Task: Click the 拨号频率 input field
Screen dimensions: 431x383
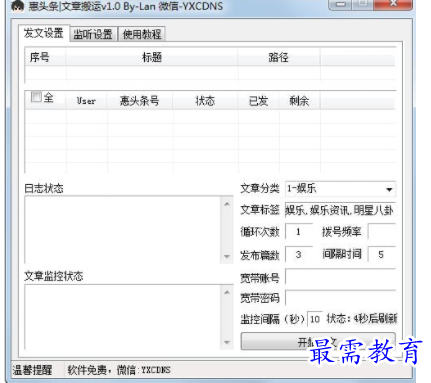Action: pos(382,232)
